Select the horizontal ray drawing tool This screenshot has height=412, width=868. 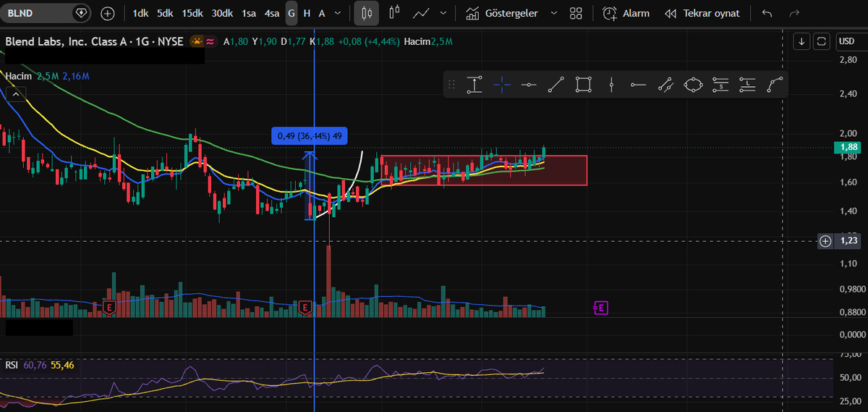pos(638,85)
